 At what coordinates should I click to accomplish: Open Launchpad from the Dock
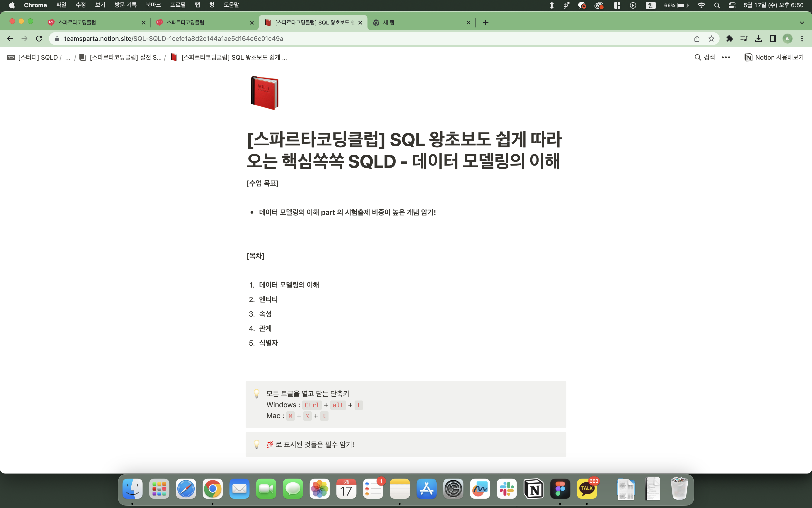point(159,488)
